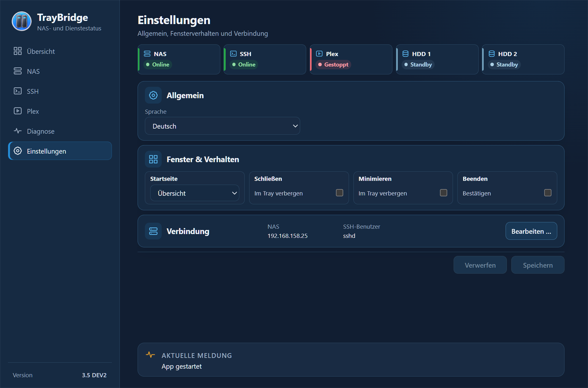Open the Startseite dropdown showing Übersicht
The image size is (588, 388).
(195, 193)
